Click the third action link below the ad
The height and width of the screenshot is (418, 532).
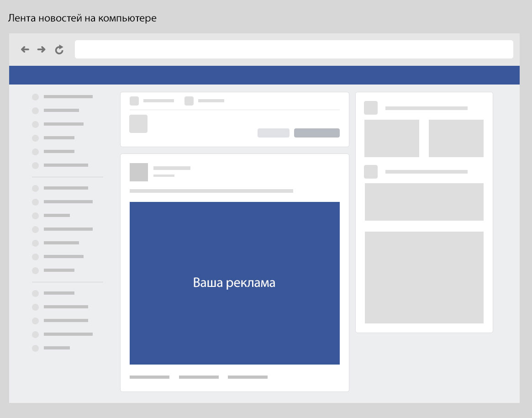tap(248, 377)
